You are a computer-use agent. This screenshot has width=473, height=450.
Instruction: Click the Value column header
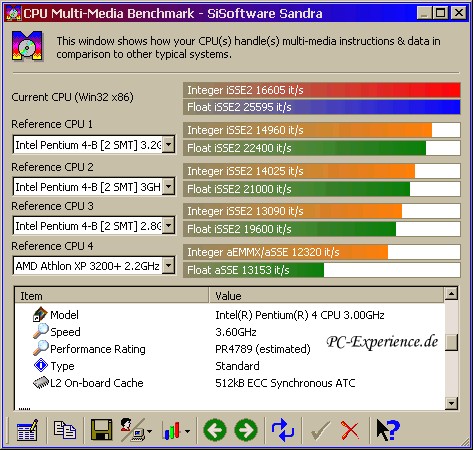[327, 296]
